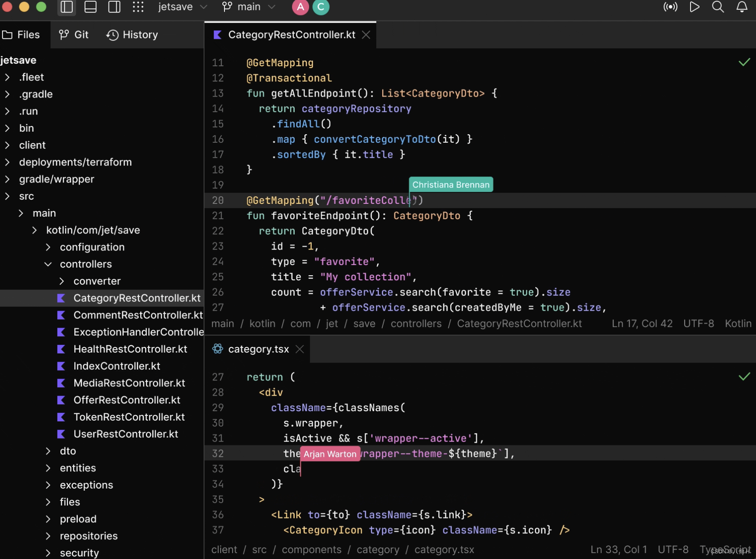The height and width of the screenshot is (559, 756).
Task: Expand the deployments/terraform folder
Action: [x=7, y=162]
